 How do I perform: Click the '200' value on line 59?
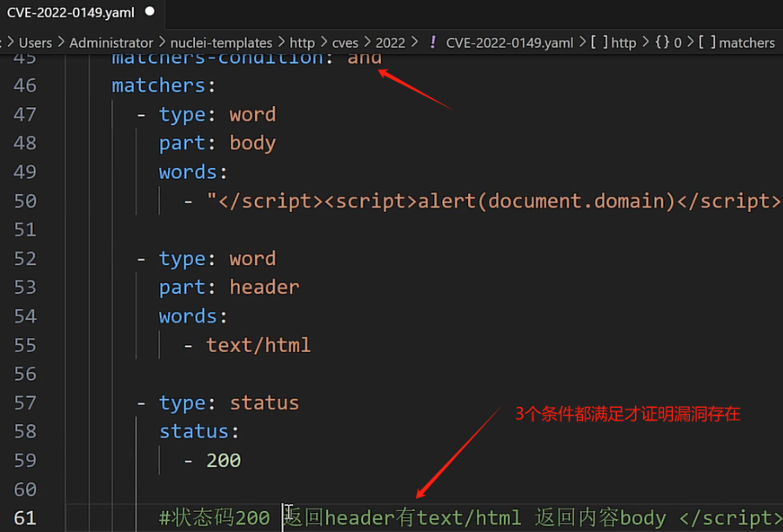(x=224, y=461)
